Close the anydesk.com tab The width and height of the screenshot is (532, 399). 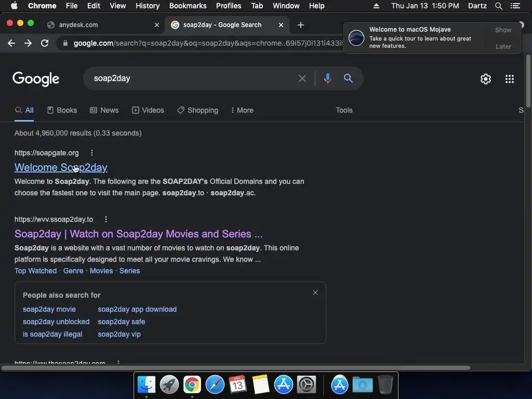coord(157,25)
